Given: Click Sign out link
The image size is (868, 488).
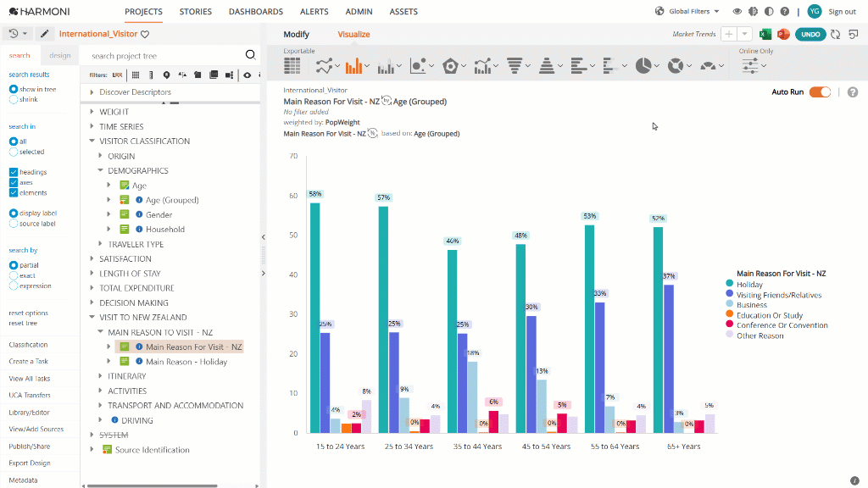Looking at the screenshot, I should tap(842, 12).
